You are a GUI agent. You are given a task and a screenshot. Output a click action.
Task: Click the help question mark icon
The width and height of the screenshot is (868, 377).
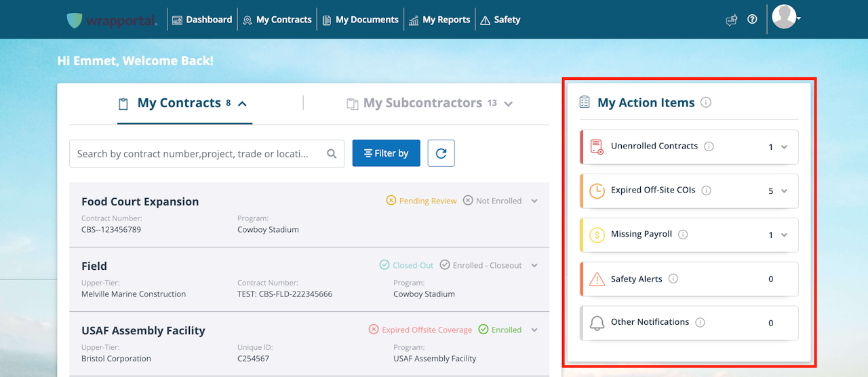(752, 20)
